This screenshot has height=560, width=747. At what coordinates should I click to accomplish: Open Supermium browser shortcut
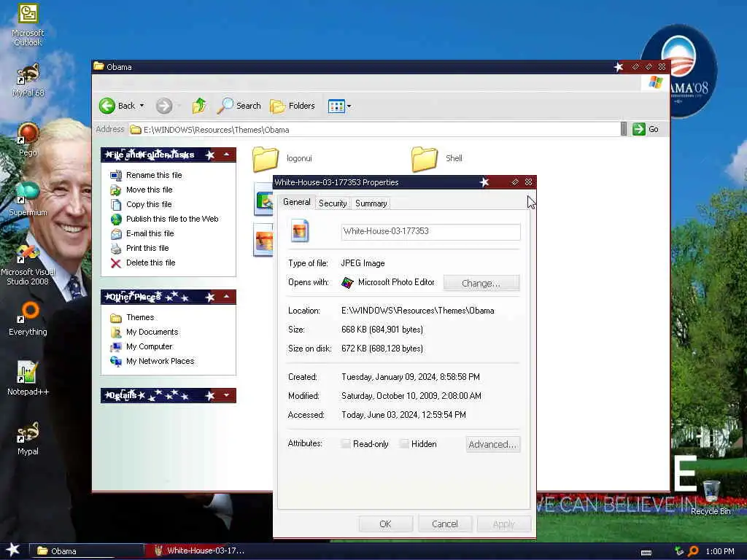28,198
